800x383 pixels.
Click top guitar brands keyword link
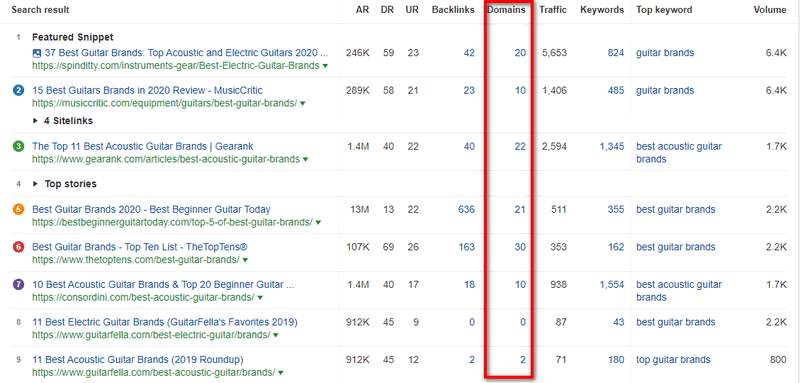pyautogui.click(x=673, y=360)
